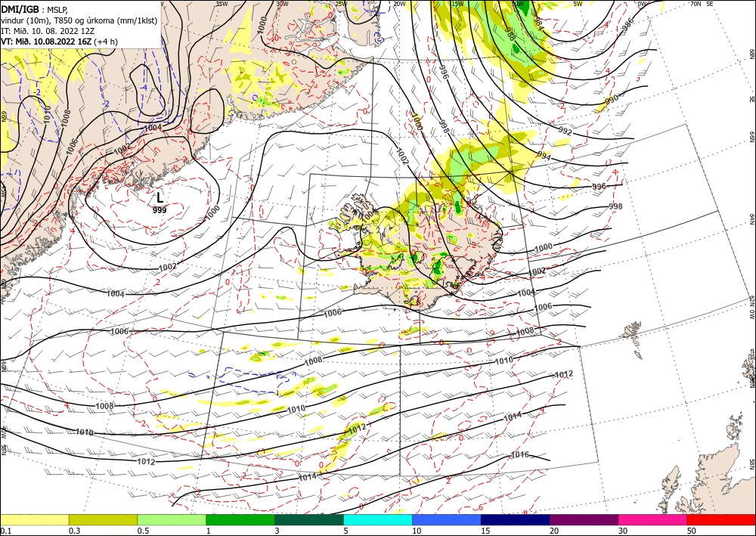
Task: Select the '30W' longitude label
Action: pyautogui.click(x=282, y=4)
